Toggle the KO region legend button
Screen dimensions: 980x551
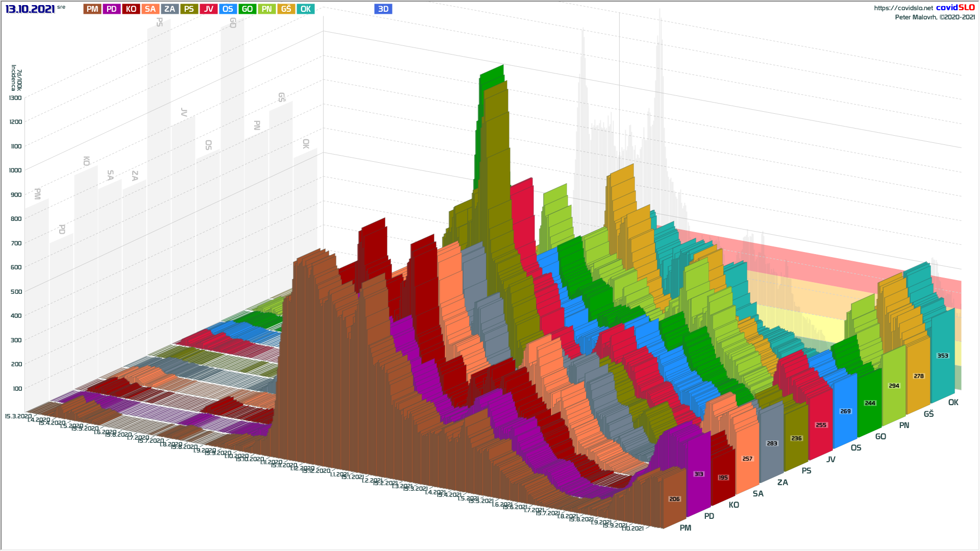tap(131, 9)
